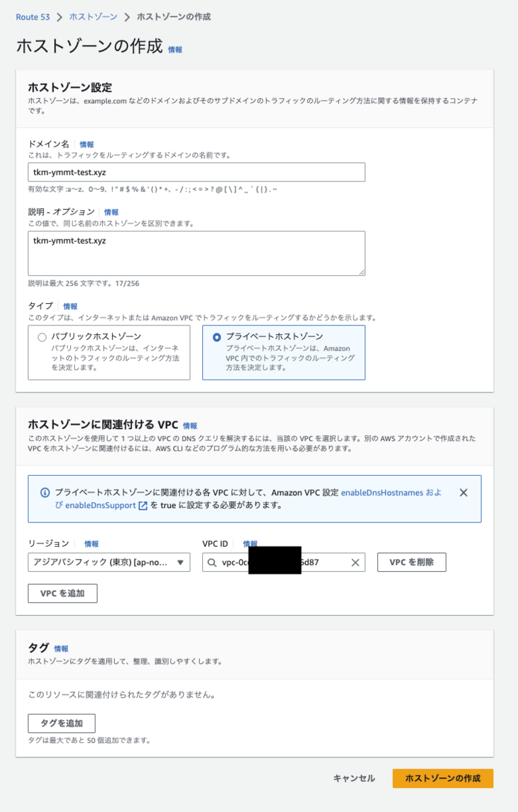Select プライベートホストゾーン radio option
This screenshot has width=518, height=812.
point(216,336)
